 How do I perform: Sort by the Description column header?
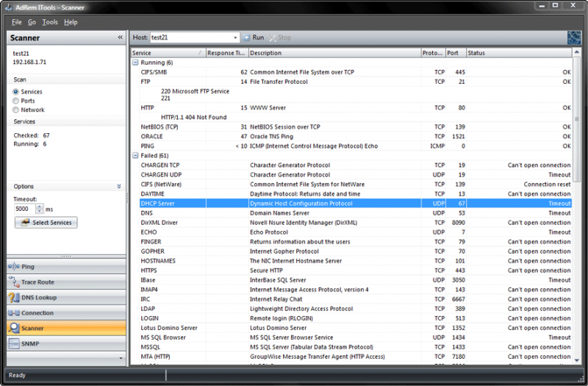[x=335, y=53]
